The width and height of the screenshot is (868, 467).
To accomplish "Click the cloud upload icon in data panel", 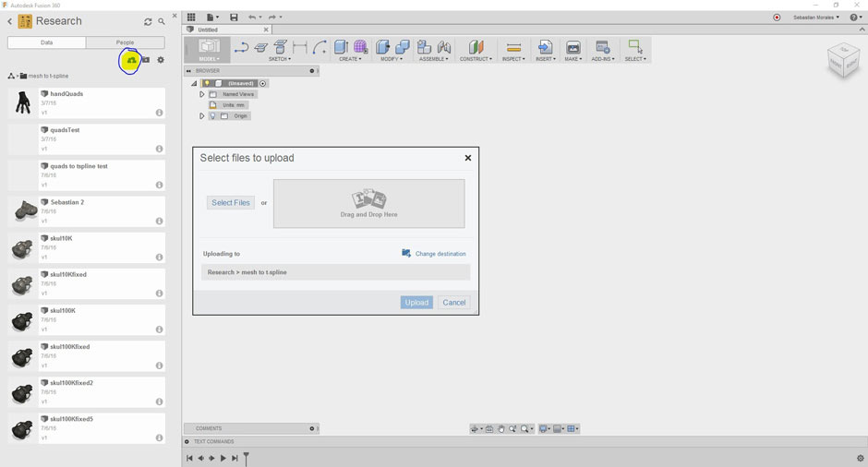I will point(131,60).
